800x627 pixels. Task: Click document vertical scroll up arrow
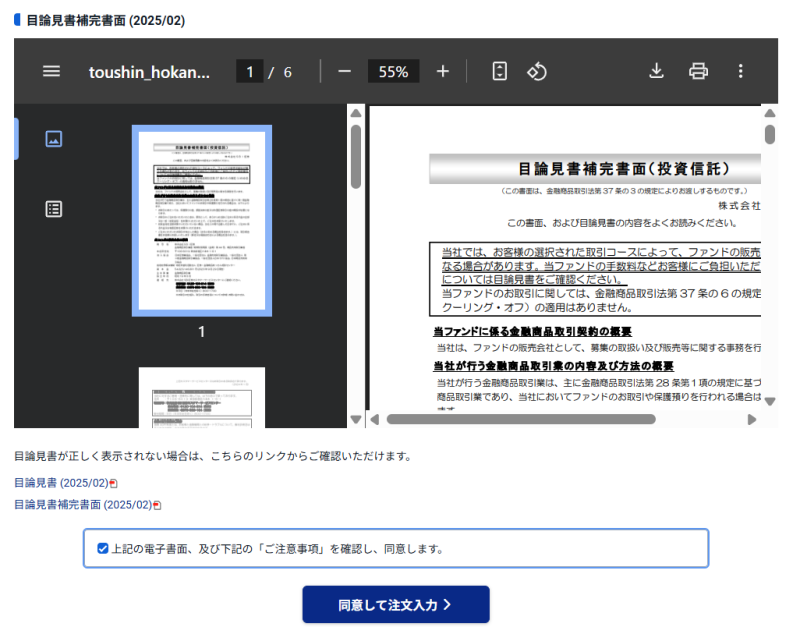coord(770,113)
